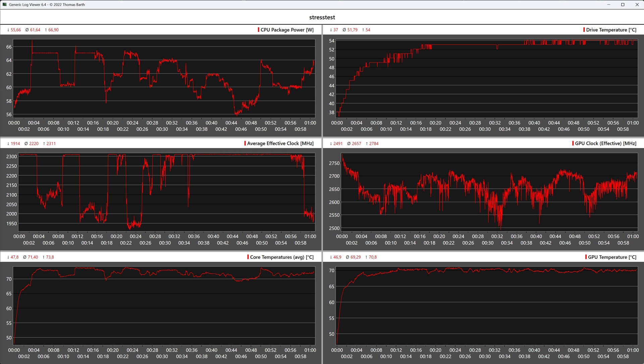Close the Generic Log Viewer window

coord(637,5)
